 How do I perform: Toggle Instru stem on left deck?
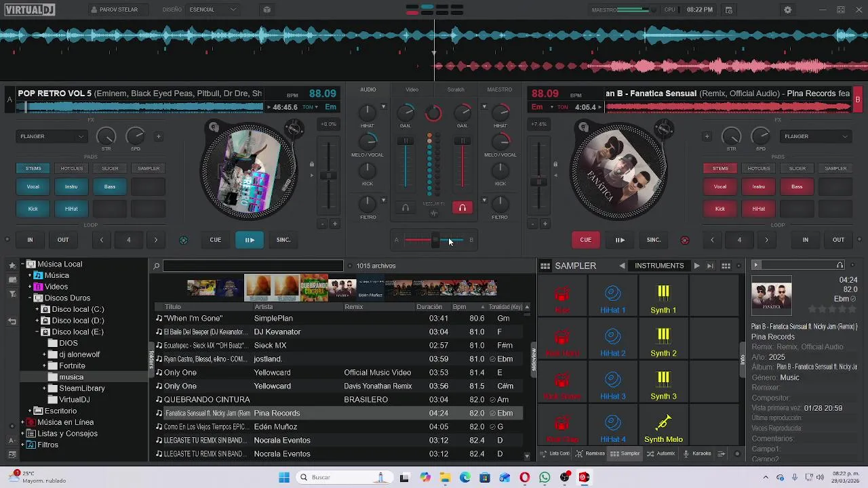tap(71, 186)
